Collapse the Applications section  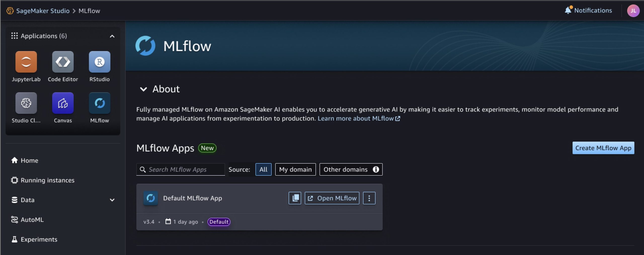112,36
